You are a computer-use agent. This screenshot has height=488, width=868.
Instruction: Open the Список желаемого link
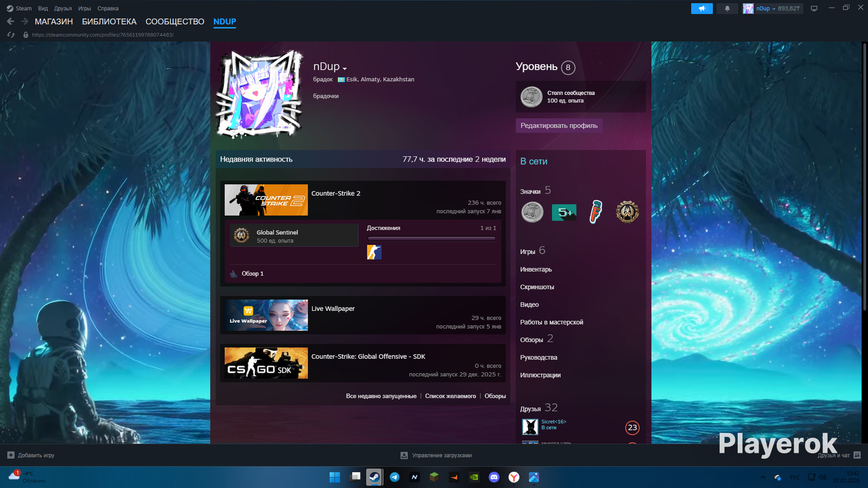coord(451,396)
